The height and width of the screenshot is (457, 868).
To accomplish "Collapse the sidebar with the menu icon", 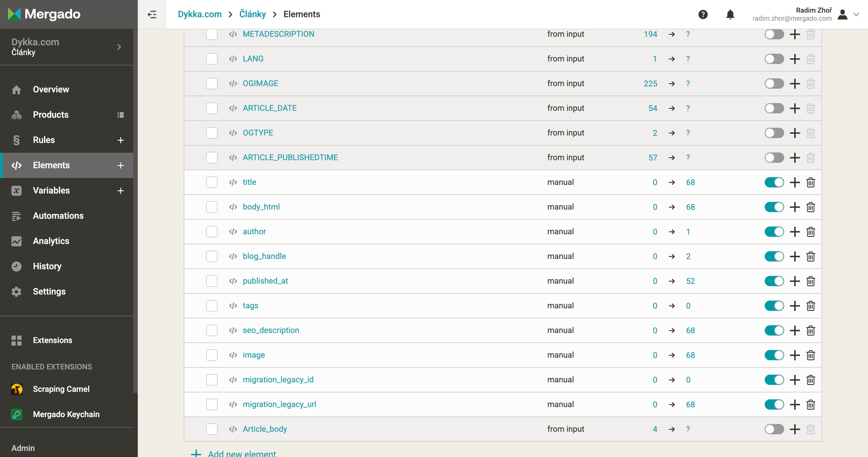I will pyautogui.click(x=152, y=14).
